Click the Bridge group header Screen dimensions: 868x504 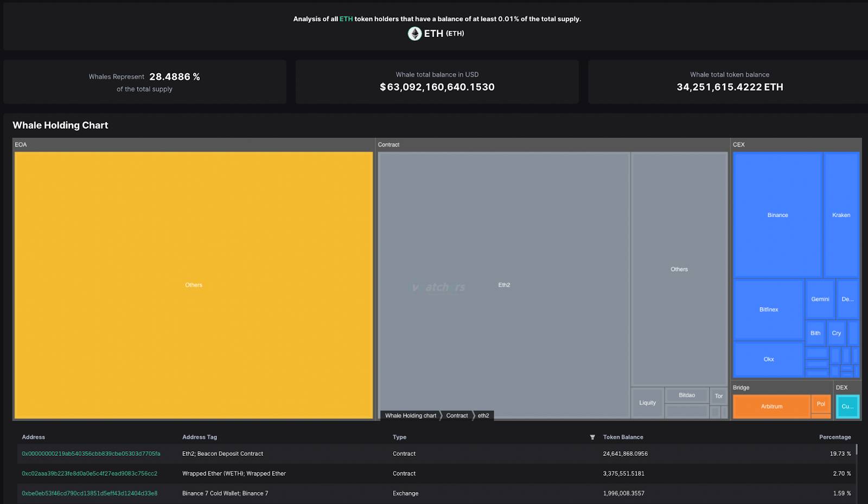pos(782,387)
